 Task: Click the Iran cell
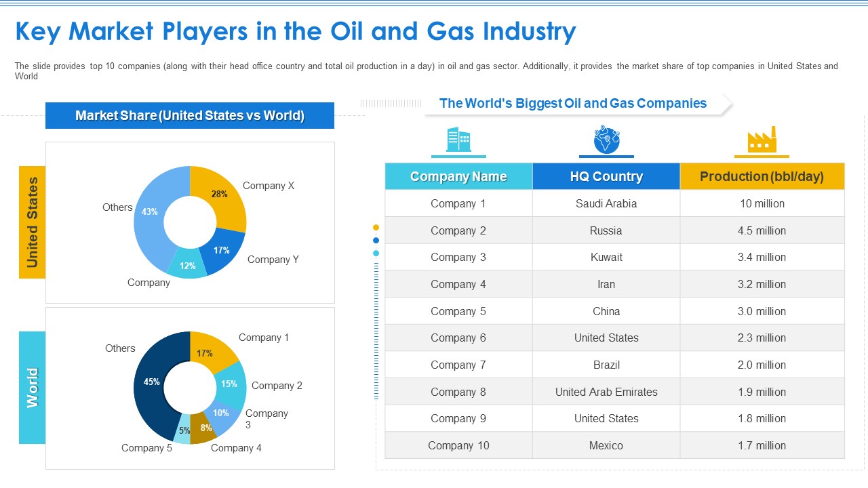point(606,284)
